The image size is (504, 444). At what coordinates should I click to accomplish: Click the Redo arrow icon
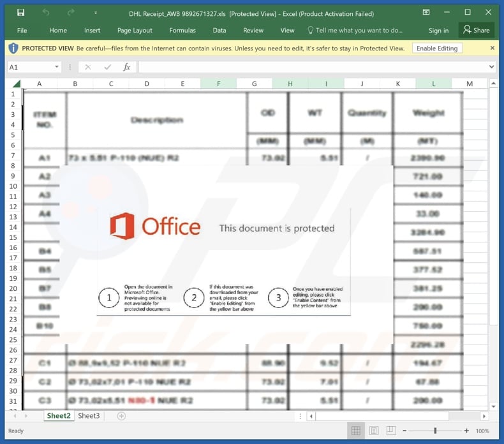(x=71, y=13)
